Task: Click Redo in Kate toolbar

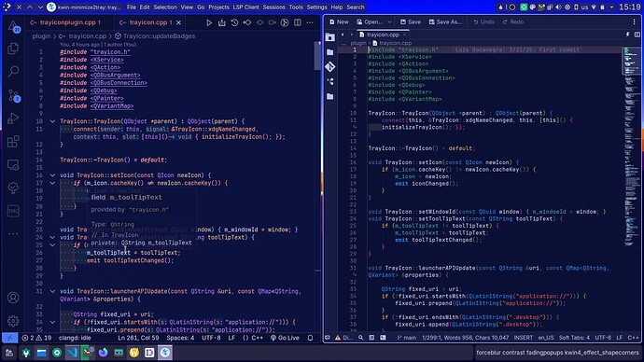Action: click(x=513, y=22)
